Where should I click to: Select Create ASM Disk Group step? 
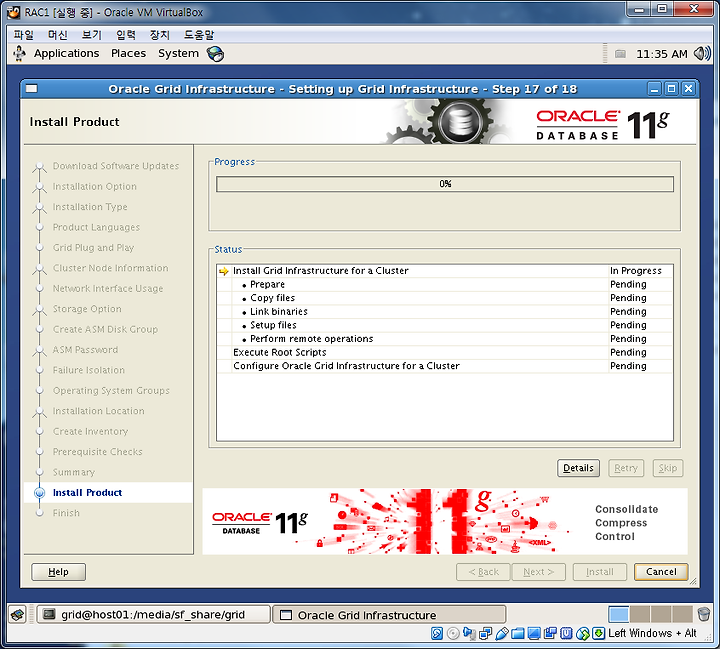click(105, 329)
